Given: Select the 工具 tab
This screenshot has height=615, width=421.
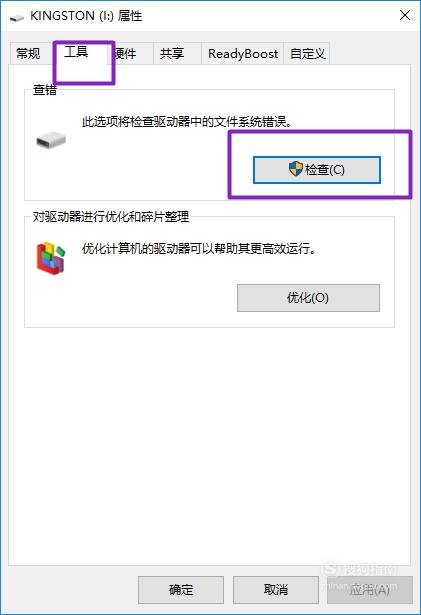Looking at the screenshot, I should tap(76, 51).
